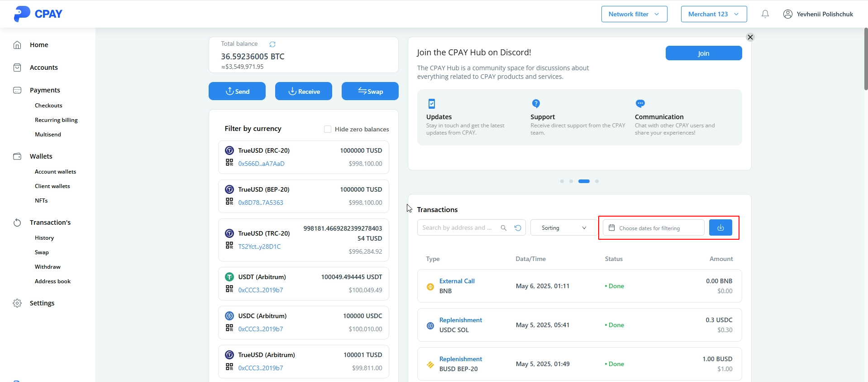This screenshot has height=382, width=868.
Task: Close the Discord banner
Action: 750,37
